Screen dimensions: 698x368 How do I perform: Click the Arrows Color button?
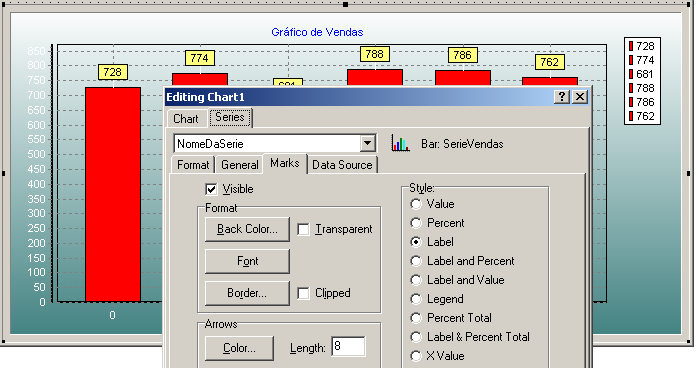(239, 348)
